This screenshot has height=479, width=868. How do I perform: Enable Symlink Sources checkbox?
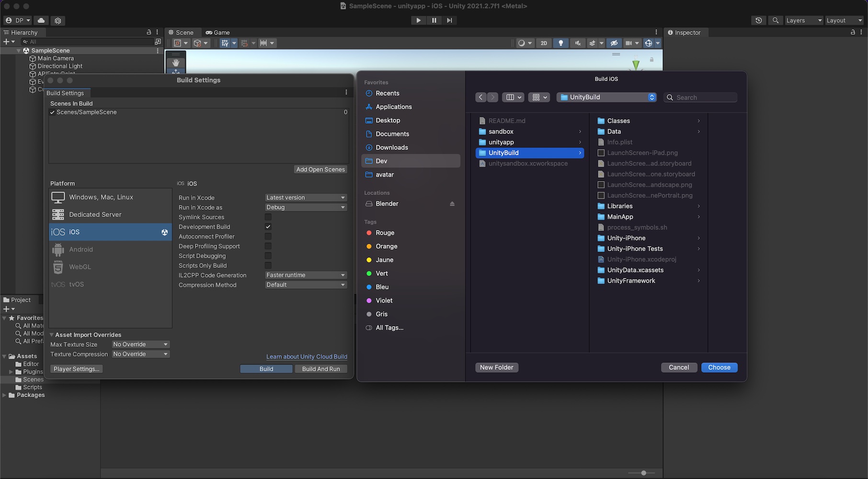pos(268,217)
